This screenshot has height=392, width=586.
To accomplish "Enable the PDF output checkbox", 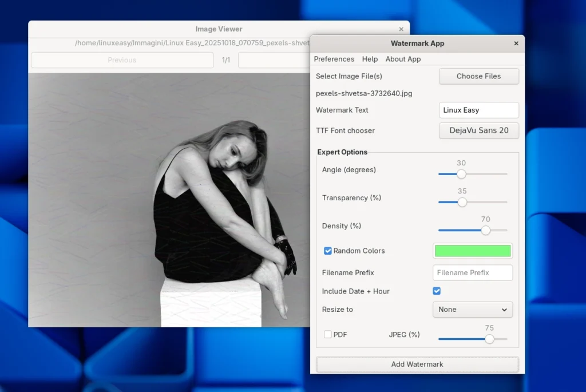I will click(x=328, y=334).
